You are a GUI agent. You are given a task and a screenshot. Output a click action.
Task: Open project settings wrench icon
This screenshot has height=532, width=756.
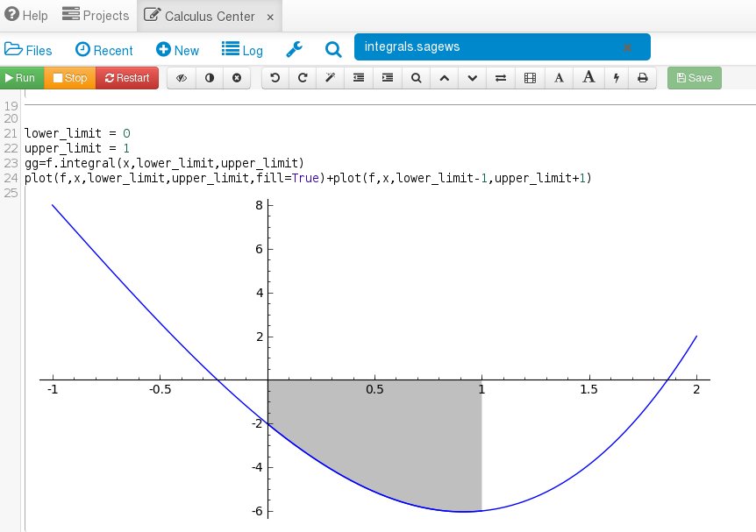[x=295, y=50]
